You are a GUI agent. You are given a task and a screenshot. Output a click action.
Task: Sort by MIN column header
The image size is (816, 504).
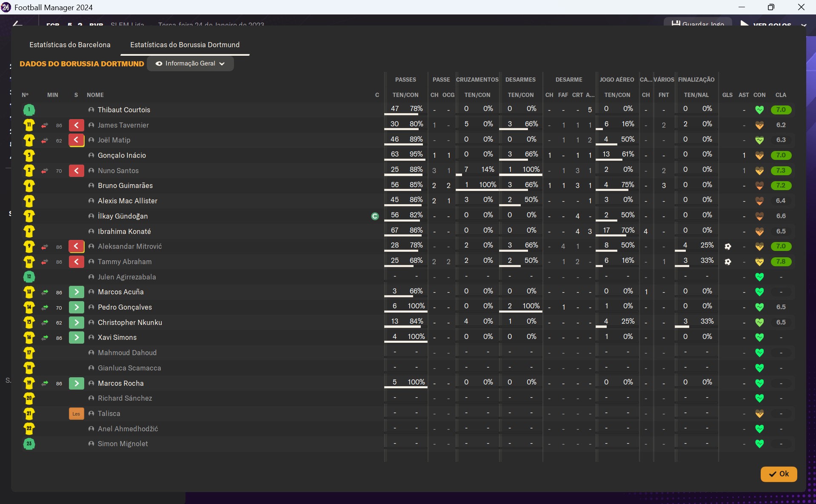pyautogui.click(x=53, y=95)
